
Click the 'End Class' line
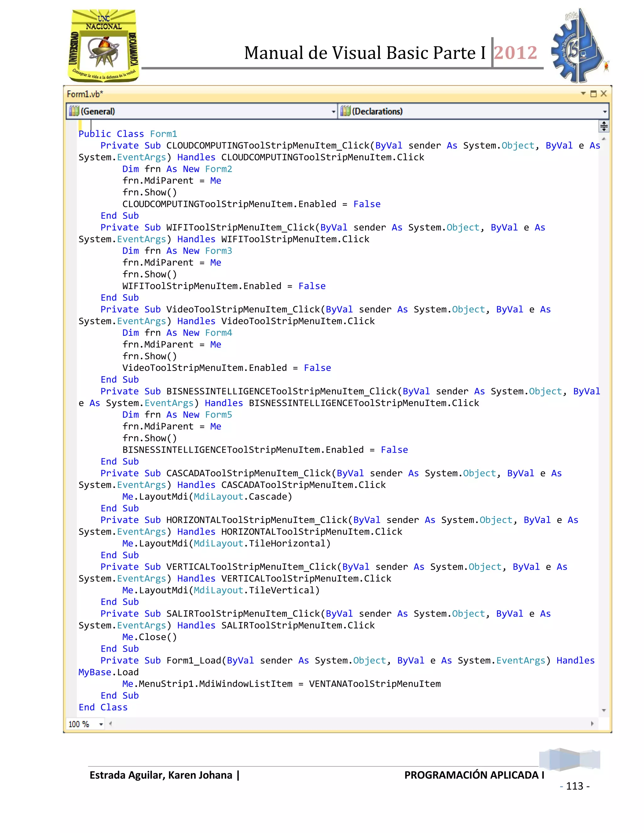coord(103,708)
